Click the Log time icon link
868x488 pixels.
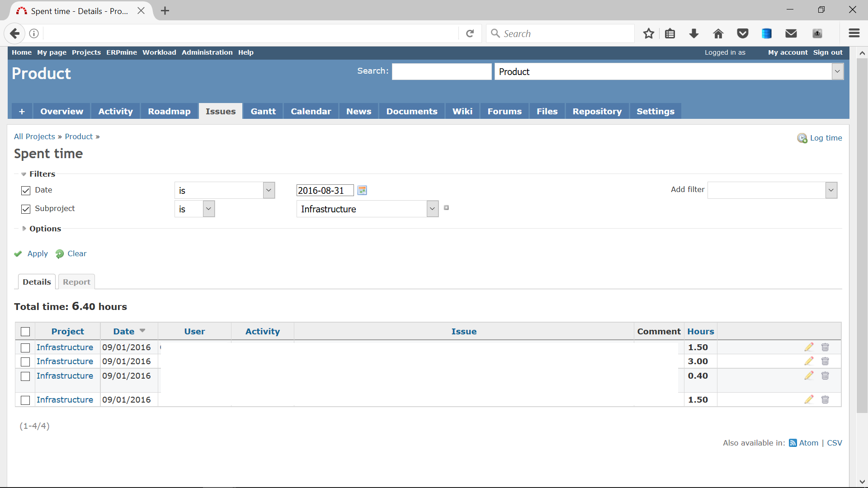click(x=802, y=138)
